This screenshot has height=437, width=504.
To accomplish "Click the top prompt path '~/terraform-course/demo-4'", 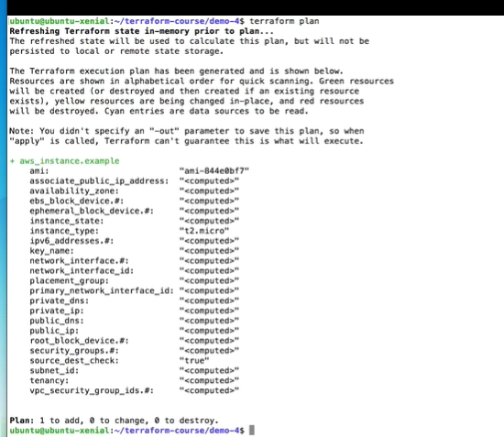I will coord(177,21).
